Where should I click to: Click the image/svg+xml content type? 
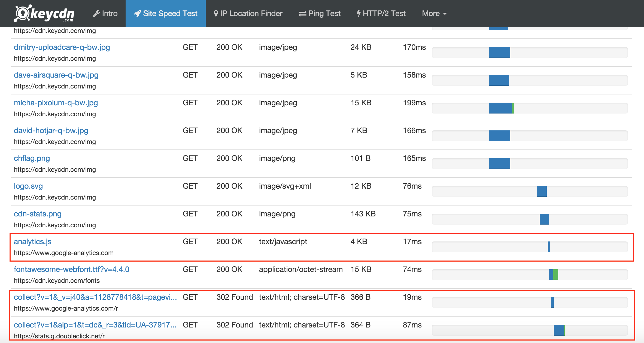pyautogui.click(x=285, y=186)
